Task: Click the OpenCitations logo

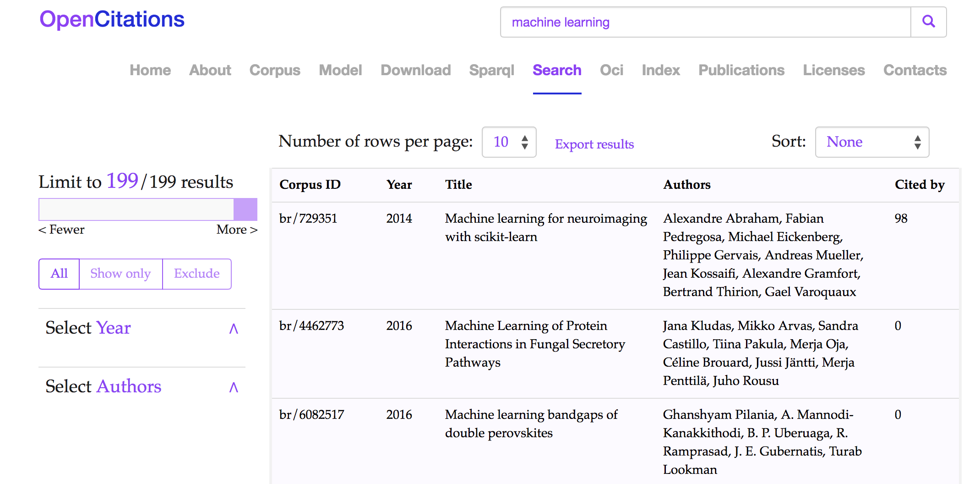Action: tap(112, 19)
